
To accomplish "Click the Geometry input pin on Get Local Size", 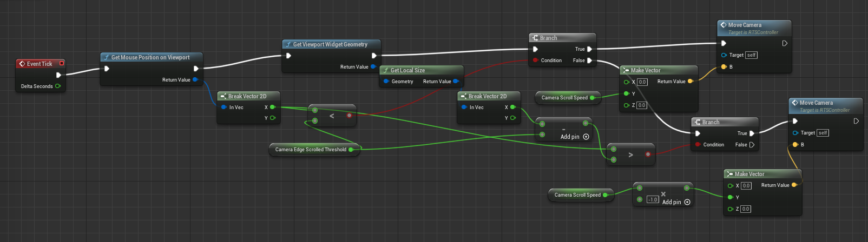I will coord(386,82).
